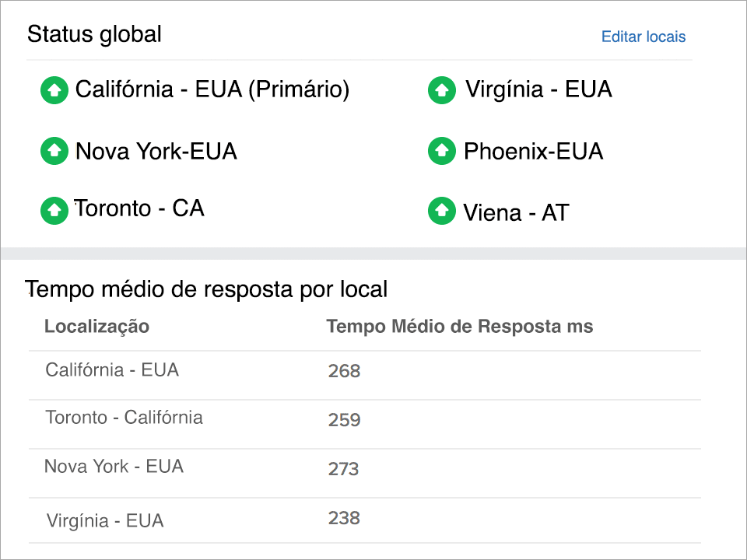
Task: Sort by Tempo Médio de Resposta ms header
Action: pyautogui.click(x=459, y=327)
